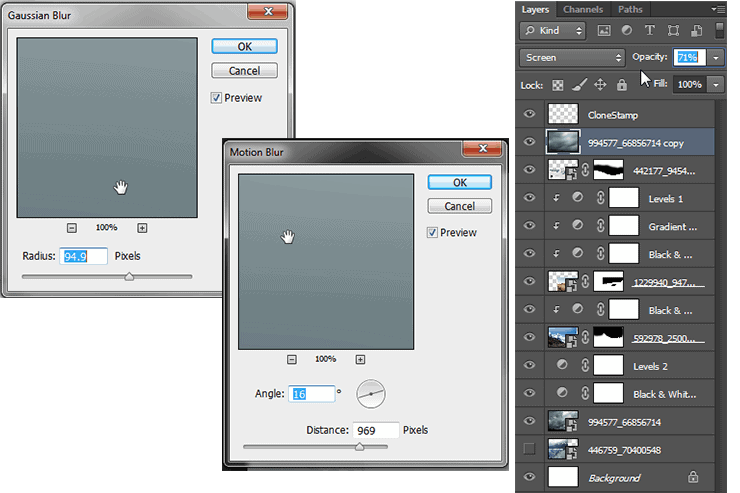
Task: Hide the Levels 1 layer
Action: (530, 198)
